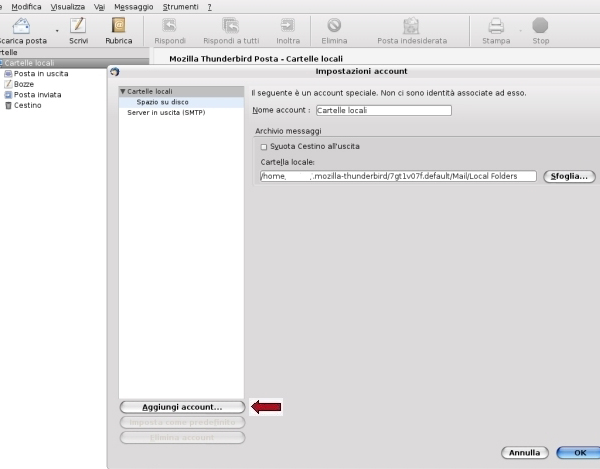Viewport: 600px width, 469px height.
Task: Click the Rispondi a tutti icon
Action: 231,26
